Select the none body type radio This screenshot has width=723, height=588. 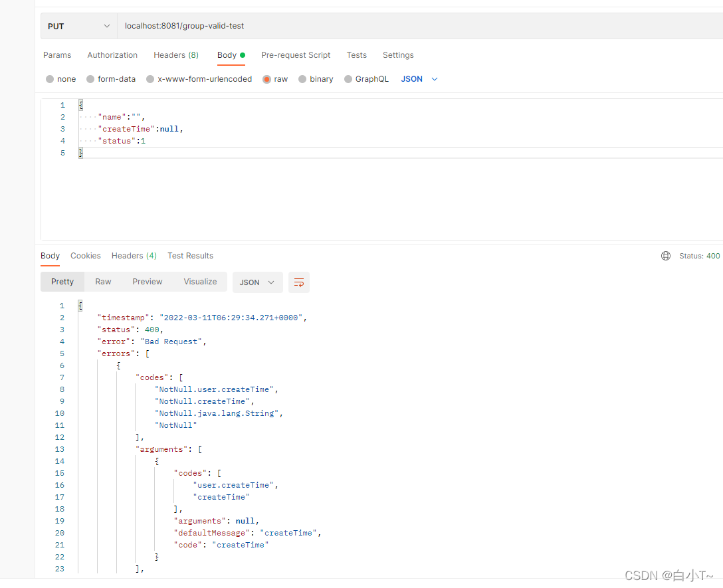pyautogui.click(x=50, y=79)
